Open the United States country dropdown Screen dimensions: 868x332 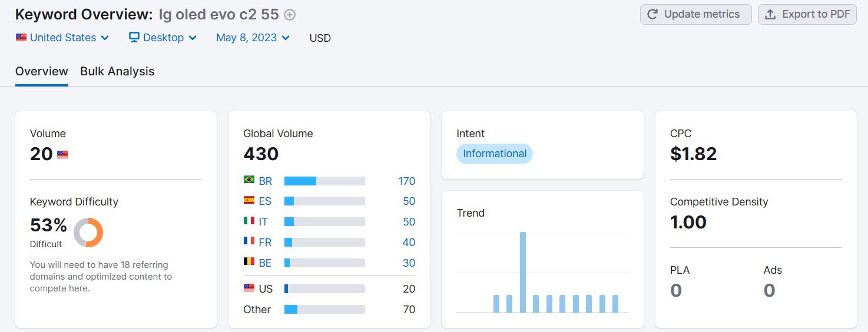(x=62, y=38)
